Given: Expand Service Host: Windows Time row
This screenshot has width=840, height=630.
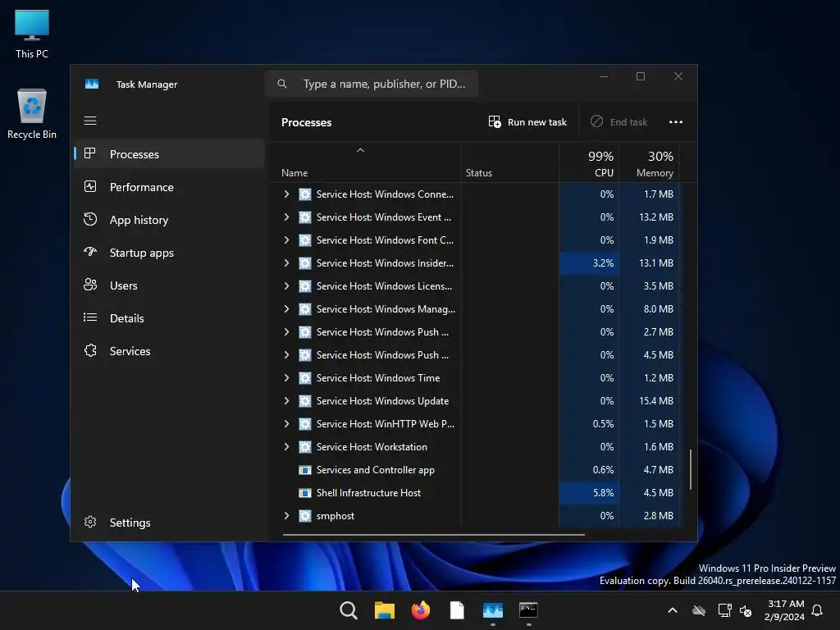Looking at the screenshot, I should (x=286, y=377).
